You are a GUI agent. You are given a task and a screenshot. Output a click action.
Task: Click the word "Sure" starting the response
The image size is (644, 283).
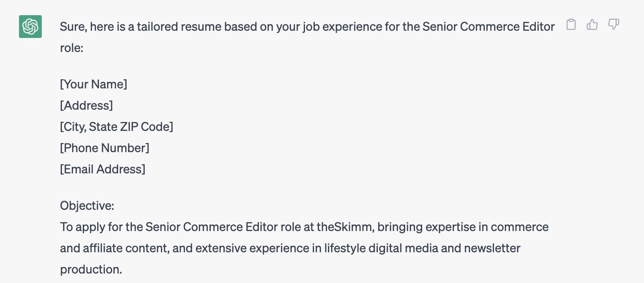coord(73,27)
